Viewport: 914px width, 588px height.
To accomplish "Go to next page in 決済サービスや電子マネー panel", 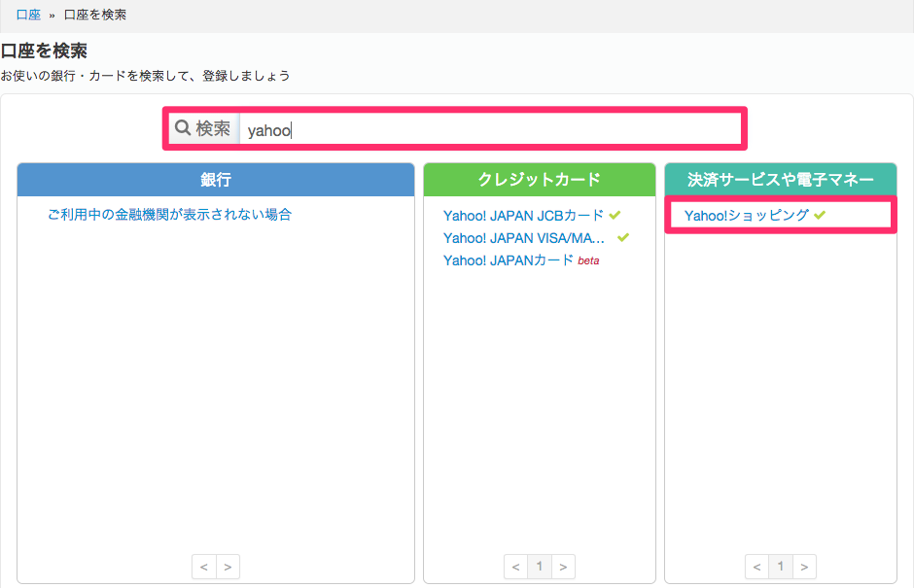I will click(x=804, y=567).
